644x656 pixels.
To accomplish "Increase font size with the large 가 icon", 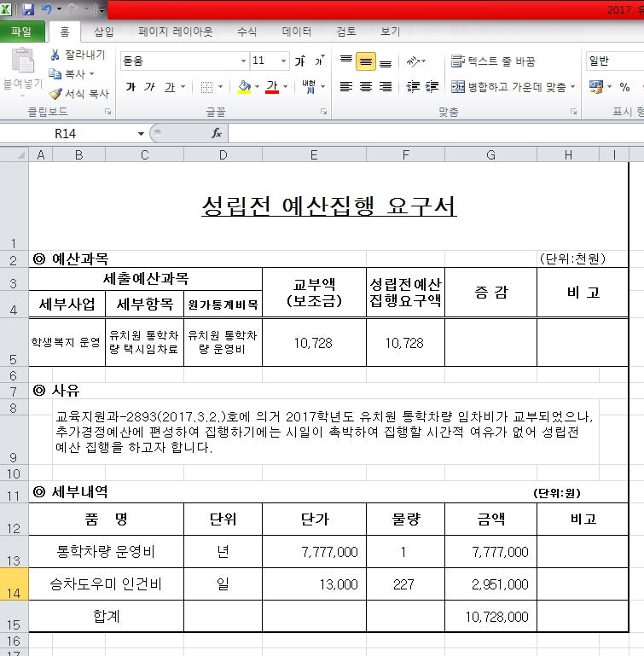I will 300,61.
